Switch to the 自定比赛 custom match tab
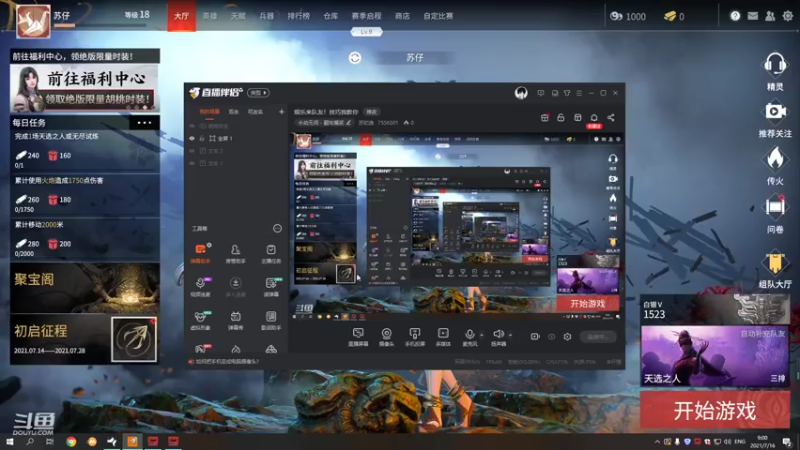This screenshot has height=450, width=800. [438, 16]
